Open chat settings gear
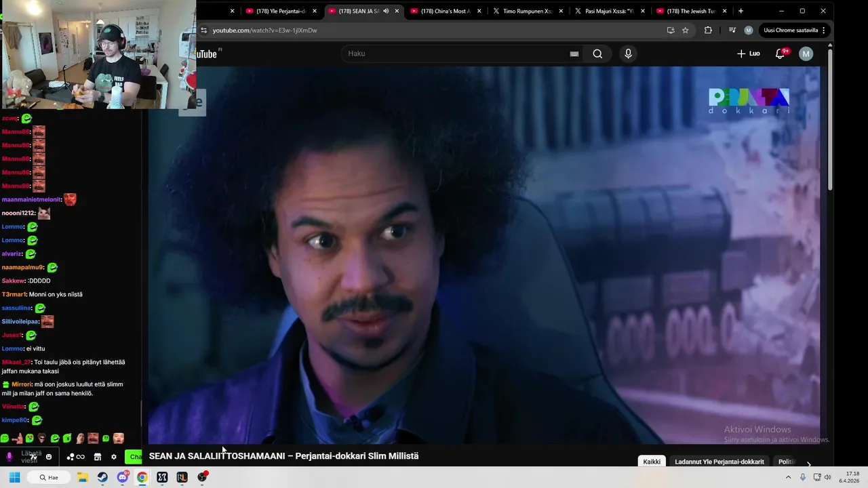The height and width of the screenshot is (488, 868). pos(114,457)
